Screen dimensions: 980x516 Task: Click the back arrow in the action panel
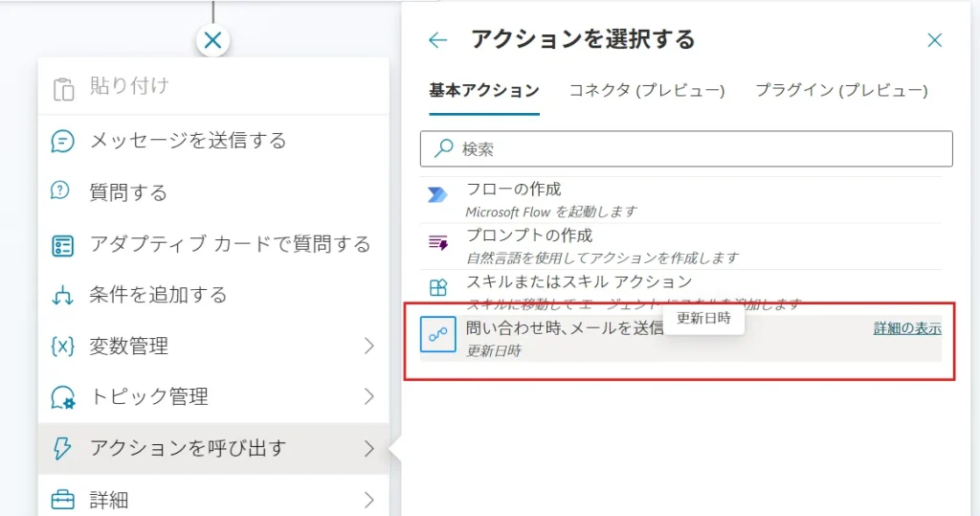tap(438, 40)
